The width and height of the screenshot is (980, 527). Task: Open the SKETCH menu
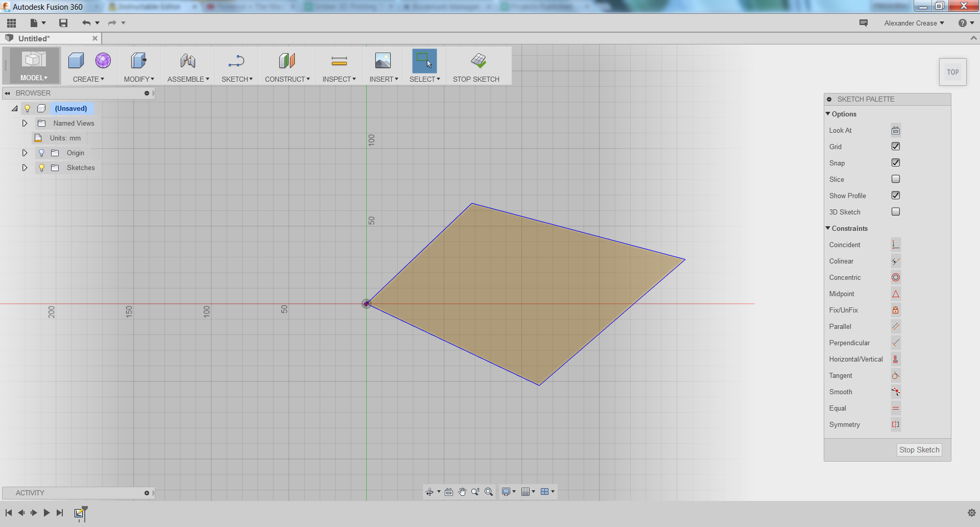click(x=237, y=79)
